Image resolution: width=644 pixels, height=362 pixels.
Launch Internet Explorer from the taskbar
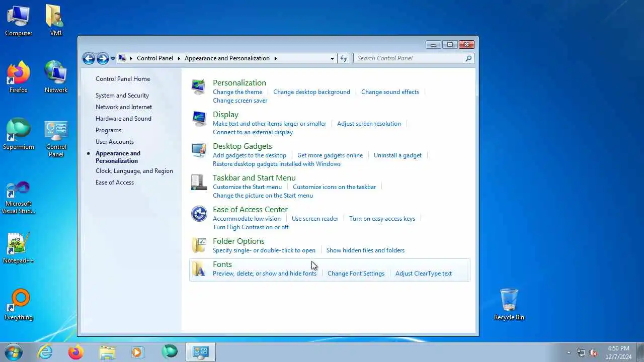[45, 352]
